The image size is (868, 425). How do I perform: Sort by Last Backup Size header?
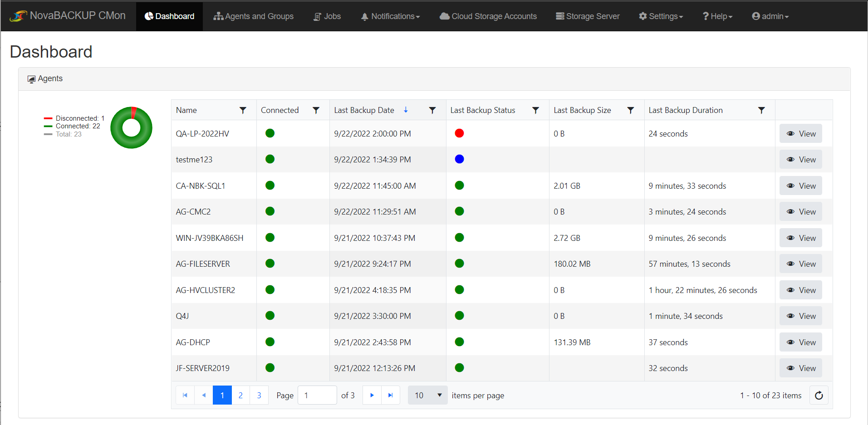pos(582,110)
